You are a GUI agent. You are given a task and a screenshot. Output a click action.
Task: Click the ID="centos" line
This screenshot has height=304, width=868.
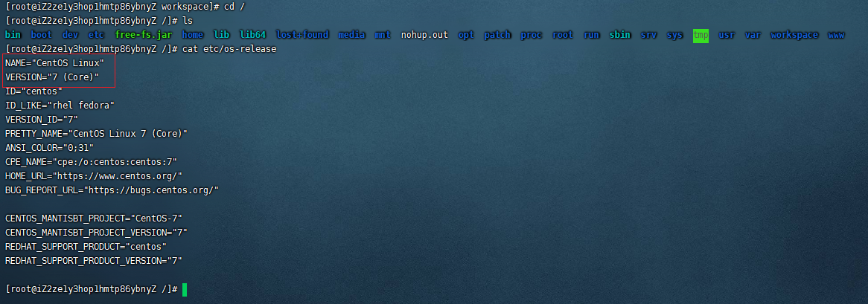[33, 91]
